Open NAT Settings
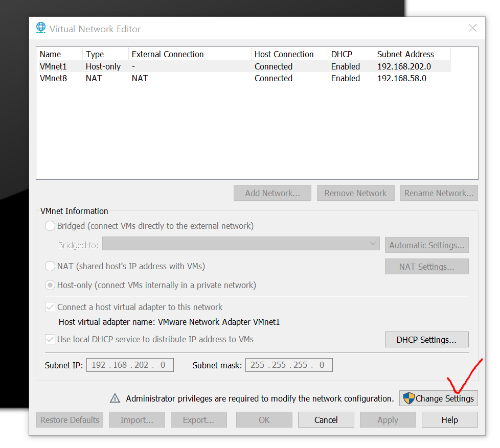 (x=427, y=266)
